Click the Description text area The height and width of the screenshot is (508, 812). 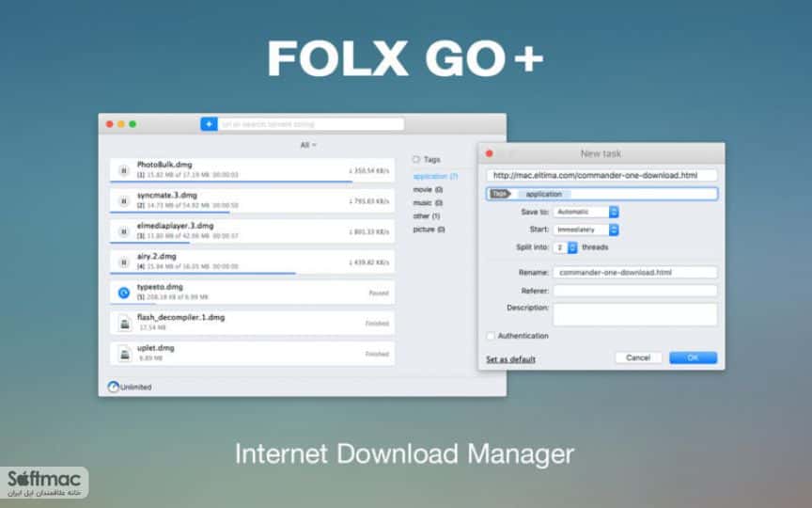pyautogui.click(x=635, y=314)
